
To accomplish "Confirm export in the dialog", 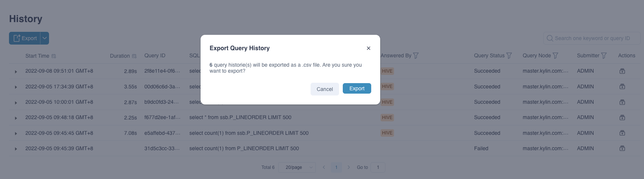I will pos(357,88).
